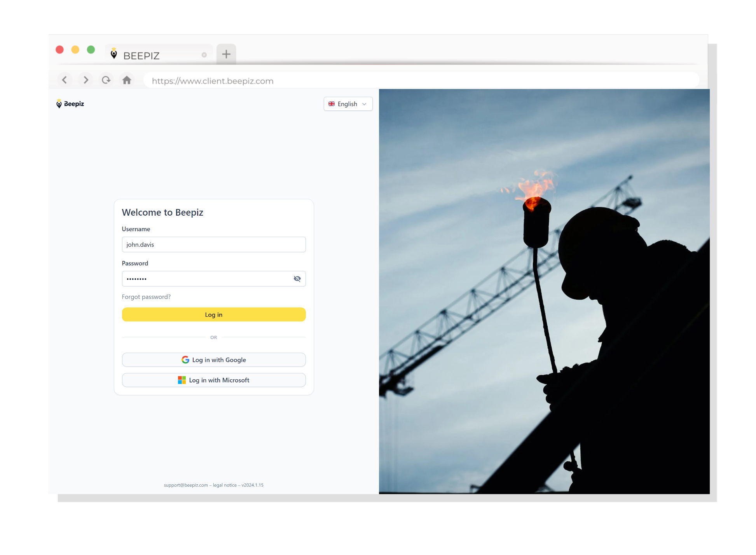Open the legal notice link
The image size is (756, 555).
tap(225, 485)
